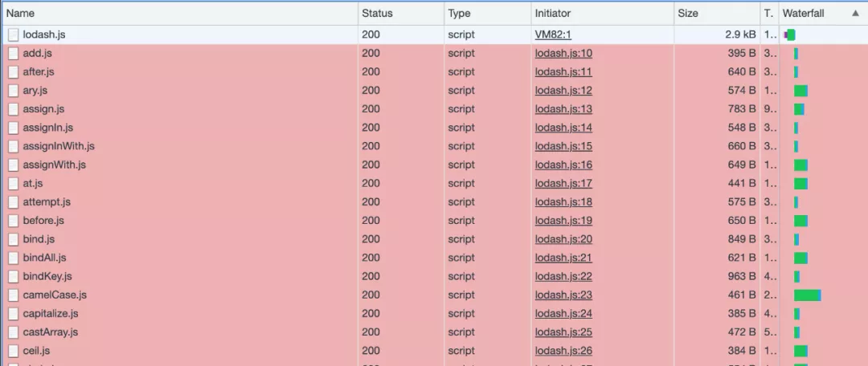Screen dimensions: 868x366
Task: Open initiator link VM82:1
Action: click(x=553, y=35)
